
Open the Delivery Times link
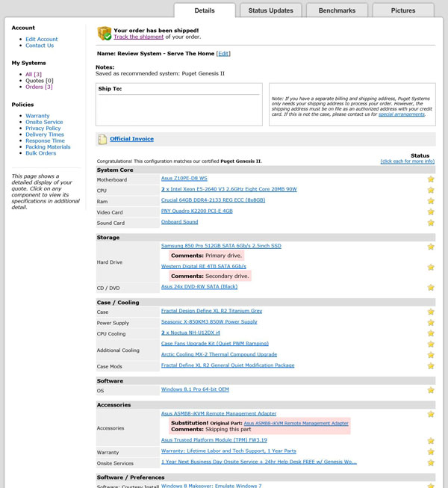(x=45, y=135)
